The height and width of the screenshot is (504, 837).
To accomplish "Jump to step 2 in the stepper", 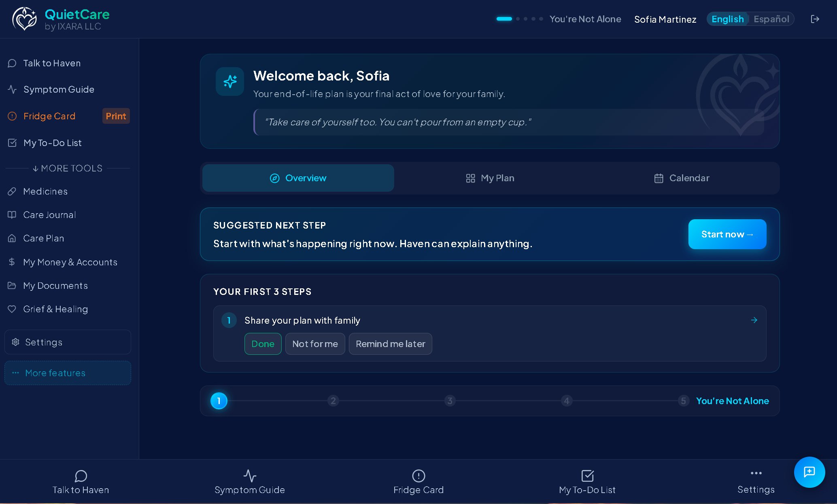I will 333,401.
